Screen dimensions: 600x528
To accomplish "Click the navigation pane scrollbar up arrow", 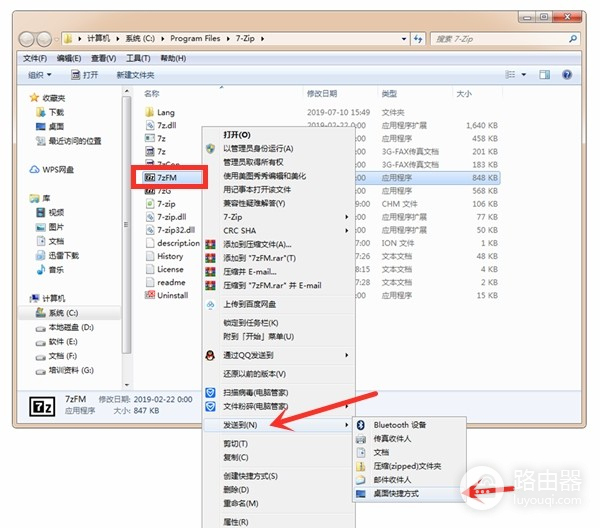I will 127,91.
